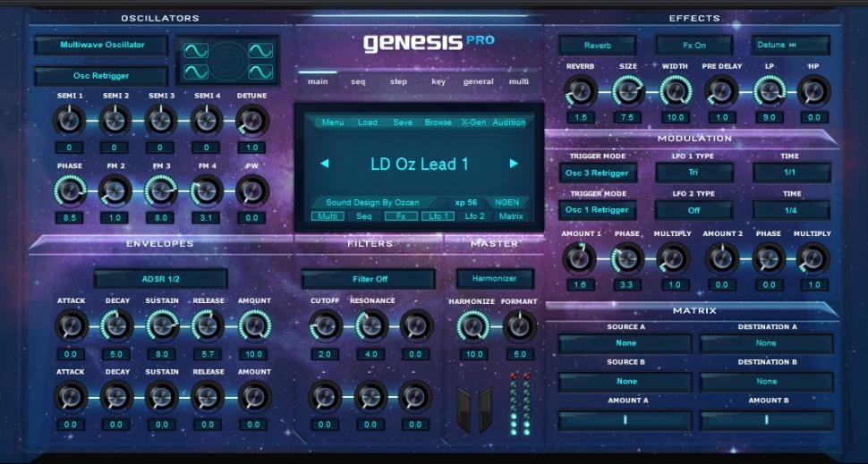The image size is (868, 464).
Task: Open the Multiwave Oscillator type dropdown
Action: click(x=101, y=45)
